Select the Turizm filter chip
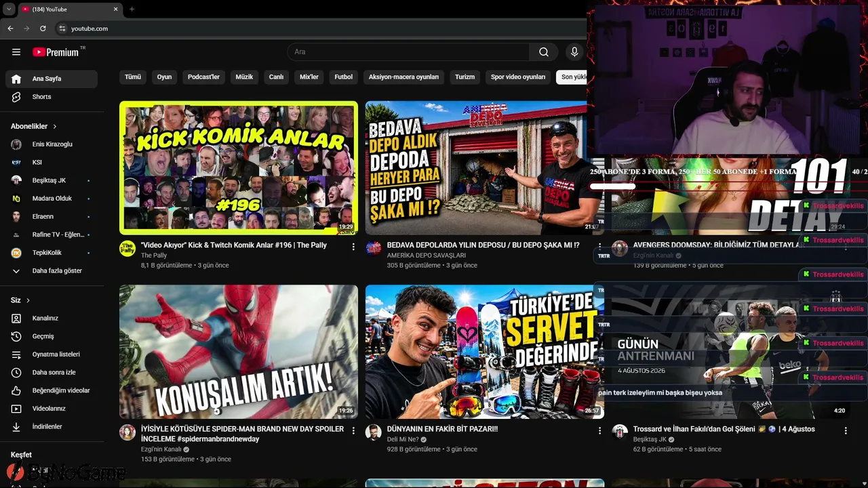868x488 pixels. click(x=465, y=77)
